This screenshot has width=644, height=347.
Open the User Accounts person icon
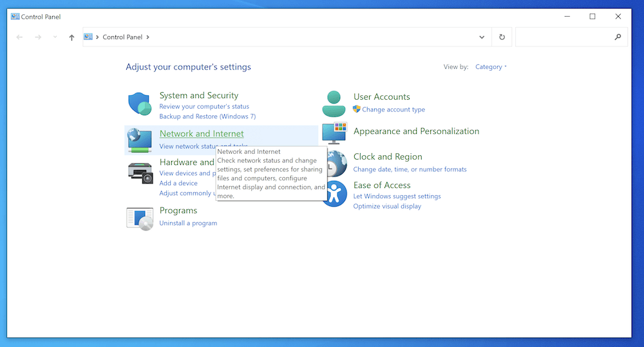(x=334, y=104)
